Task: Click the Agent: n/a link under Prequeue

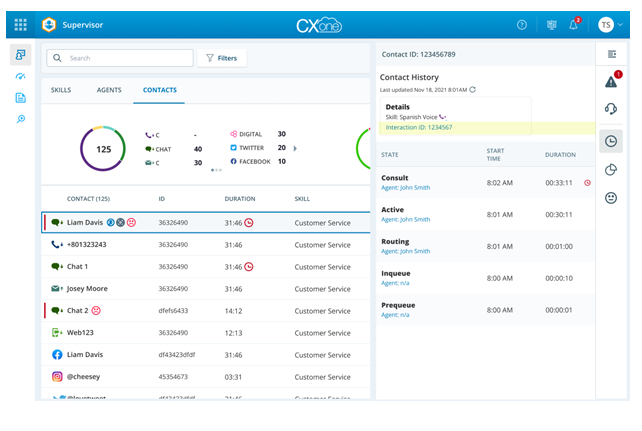Action: [x=395, y=315]
